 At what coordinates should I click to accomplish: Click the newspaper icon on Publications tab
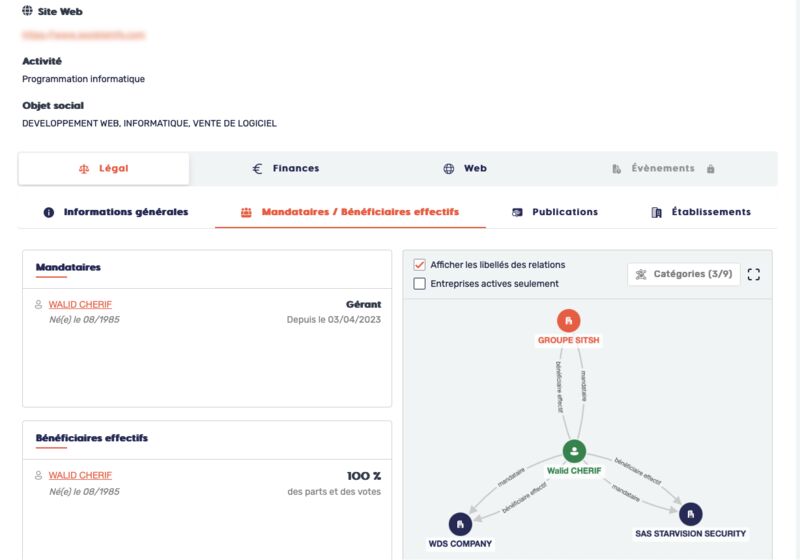click(x=517, y=213)
